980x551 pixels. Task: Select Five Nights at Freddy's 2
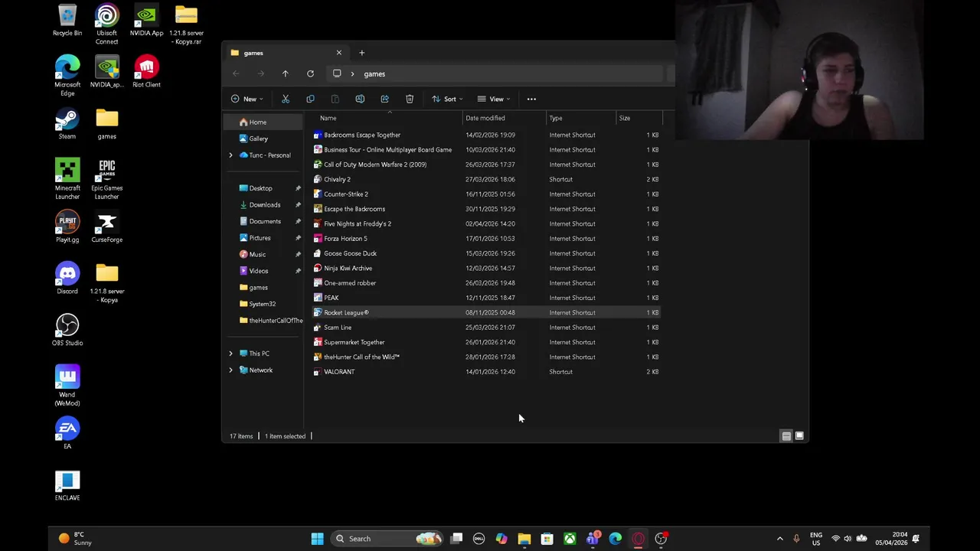coord(485,223)
